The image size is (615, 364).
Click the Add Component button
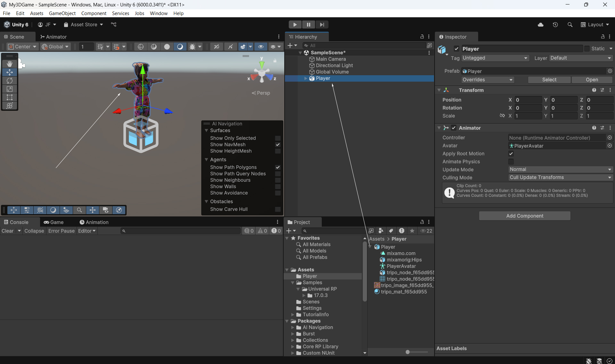pyautogui.click(x=524, y=216)
